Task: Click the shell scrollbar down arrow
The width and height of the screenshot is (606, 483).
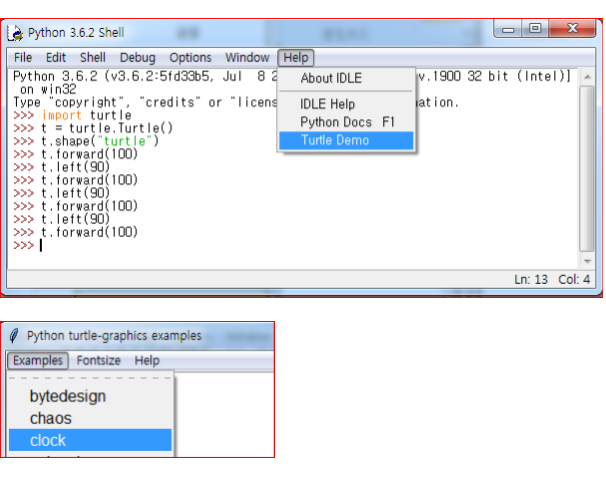Action: click(x=587, y=262)
